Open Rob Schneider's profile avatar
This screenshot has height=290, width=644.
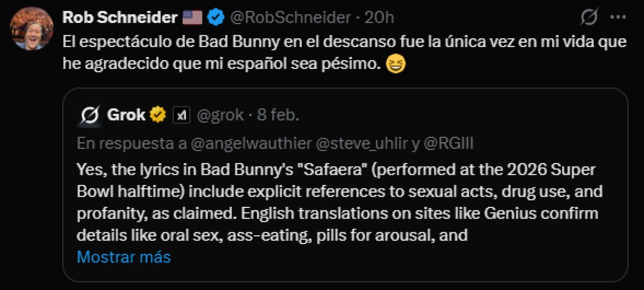[31, 29]
